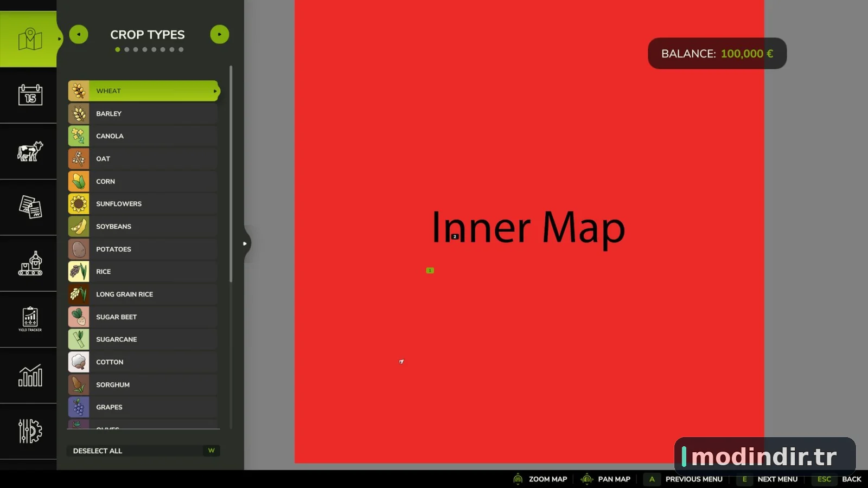Toggle the Long Grain Rice filter
Image resolution: width=868 pixels, height=488 pixels.
[143, 294]
